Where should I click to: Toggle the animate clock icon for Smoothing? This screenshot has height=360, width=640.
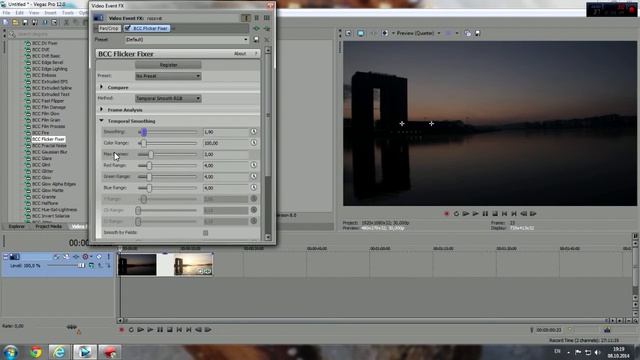click(253, 132)
